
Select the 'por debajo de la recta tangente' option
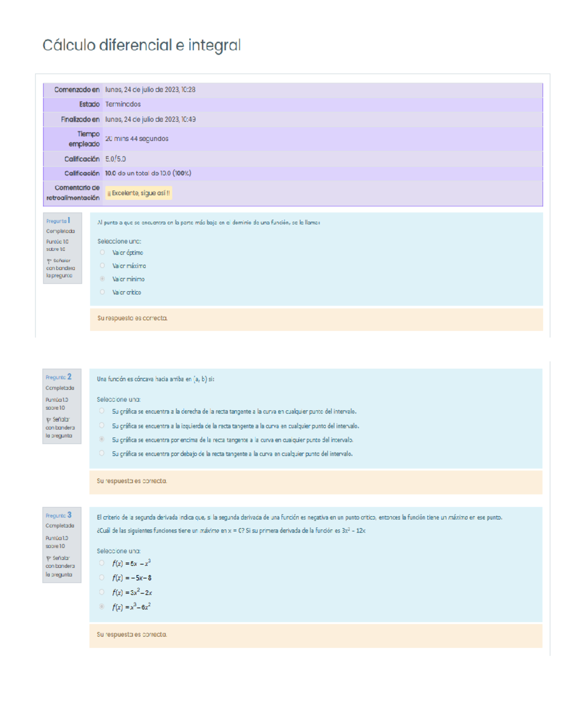click(x=102, y=453)
